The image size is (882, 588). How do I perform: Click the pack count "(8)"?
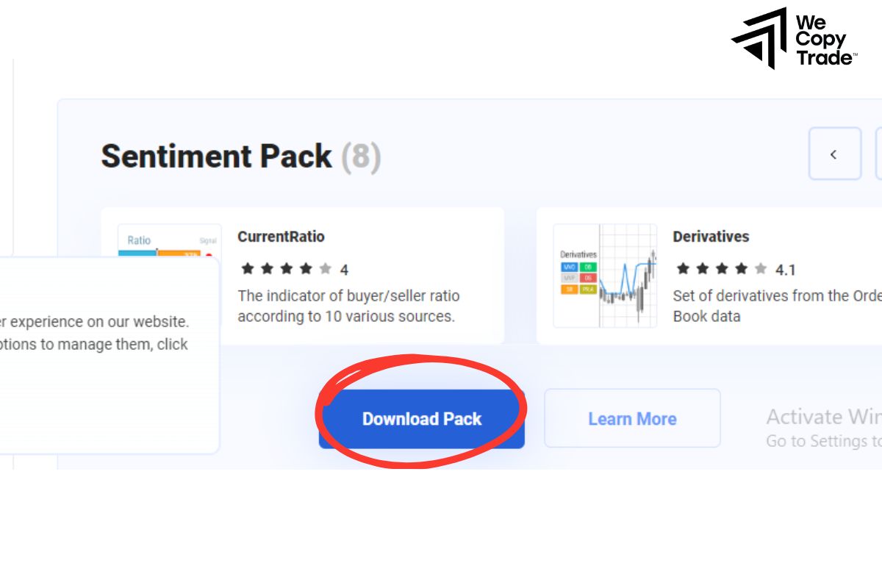click(x=360, y=157)
